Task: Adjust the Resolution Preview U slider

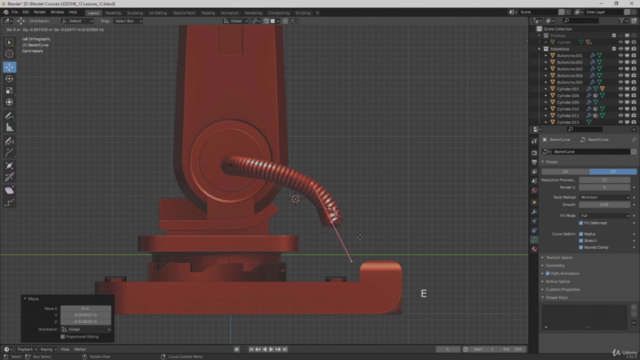Action: pos(604,180)
